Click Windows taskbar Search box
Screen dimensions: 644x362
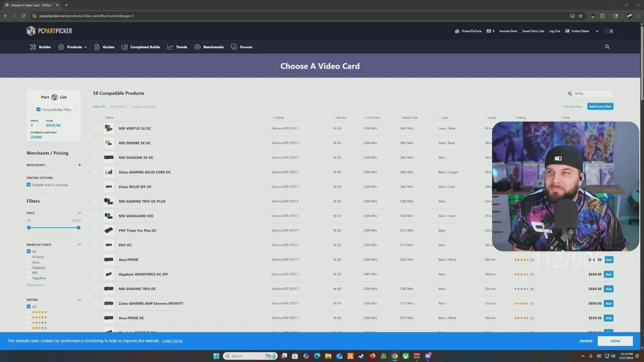point(251,356)
